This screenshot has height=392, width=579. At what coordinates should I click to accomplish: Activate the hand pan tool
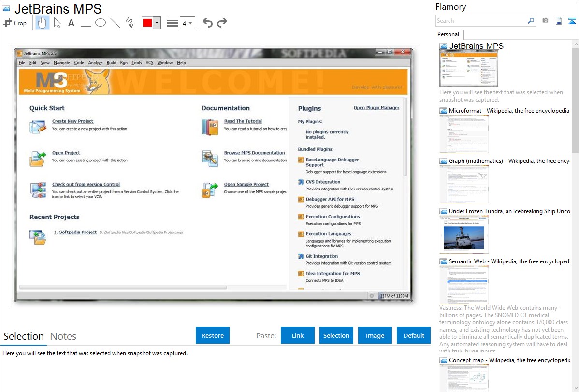tap(42, 23)
